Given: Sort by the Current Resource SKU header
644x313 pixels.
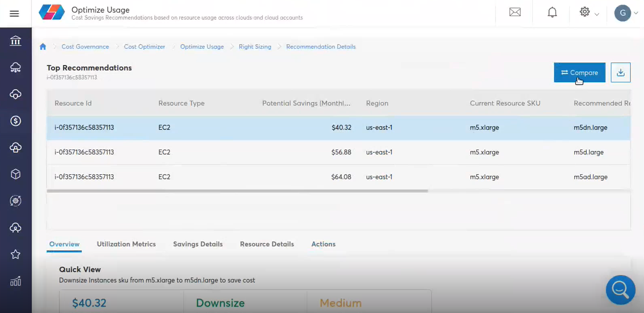Looking at the screenshot, I should tap(505, 103).
